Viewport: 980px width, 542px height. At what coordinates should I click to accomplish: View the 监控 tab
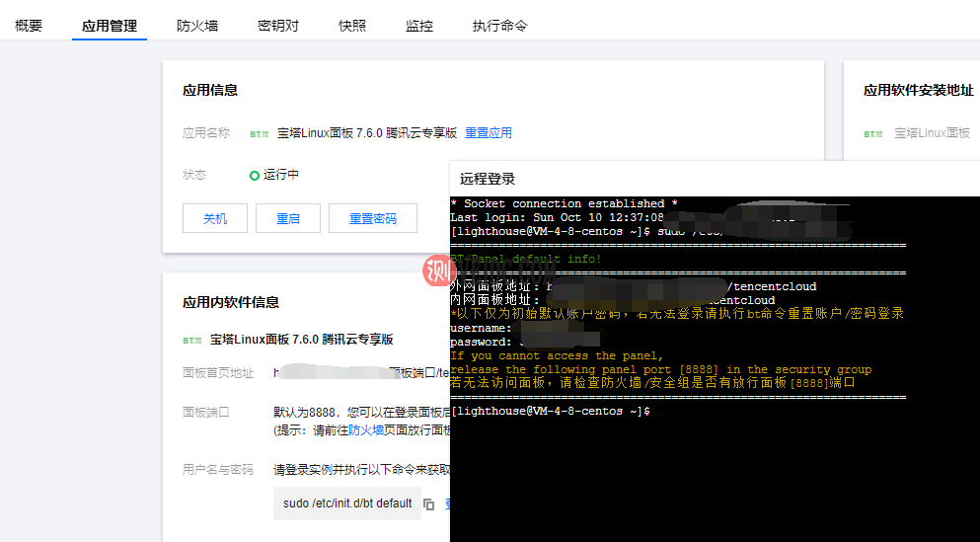tap(419, 26)
